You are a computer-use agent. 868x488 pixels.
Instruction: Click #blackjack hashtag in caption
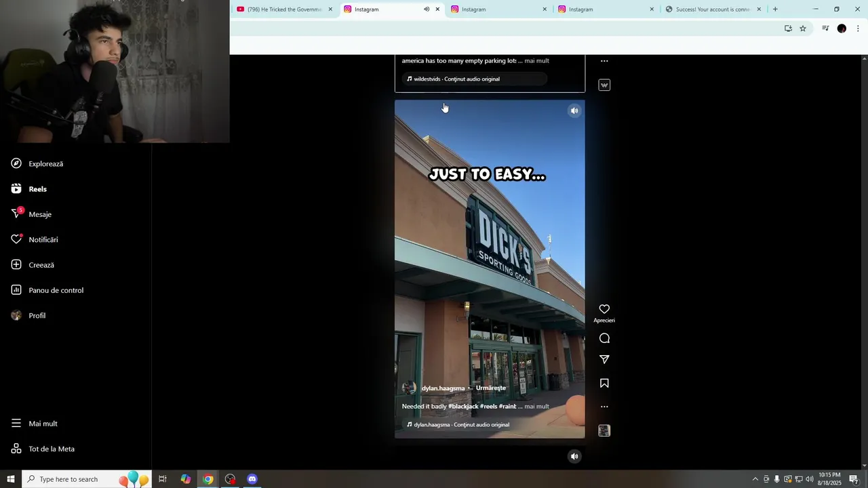[463, 407]
